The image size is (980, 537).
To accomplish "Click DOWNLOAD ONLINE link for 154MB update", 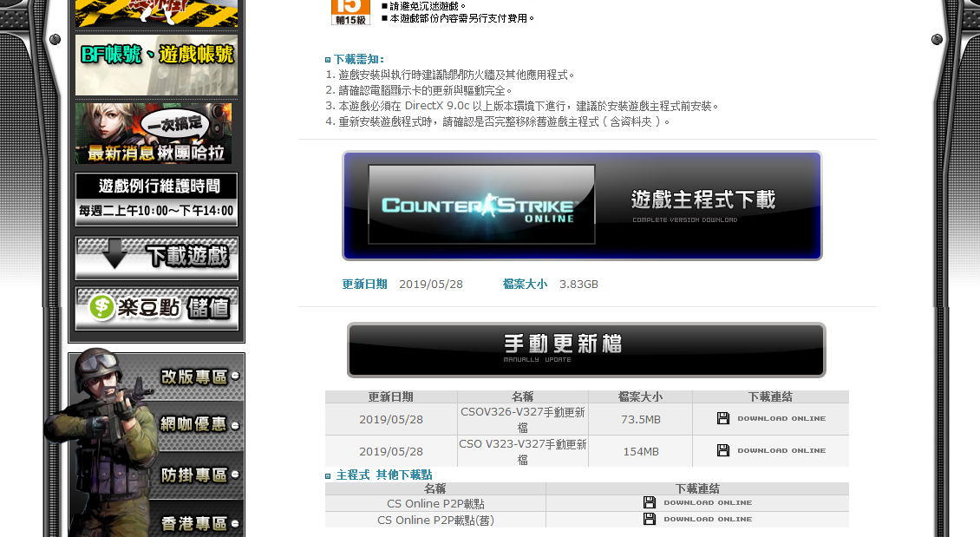I will click(x=781, y=450).
